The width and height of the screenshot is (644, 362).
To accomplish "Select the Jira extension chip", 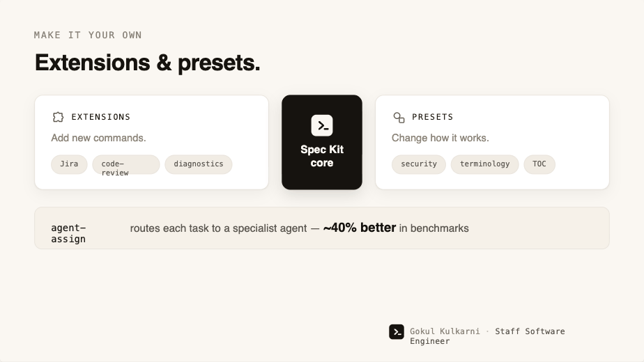I will (x=69, y=164).
